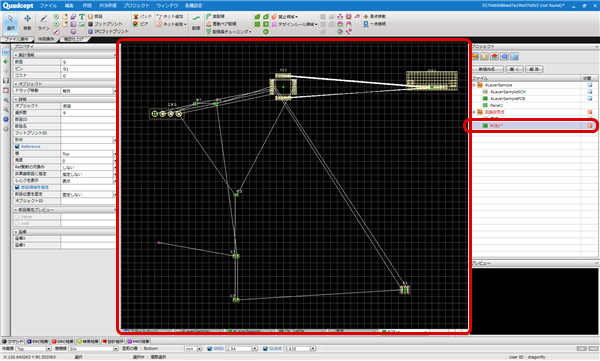This screenshot has width=600, height=361.
Task: Switch to the 確認仕上げ ribbon tab
Action: (73, 39)
